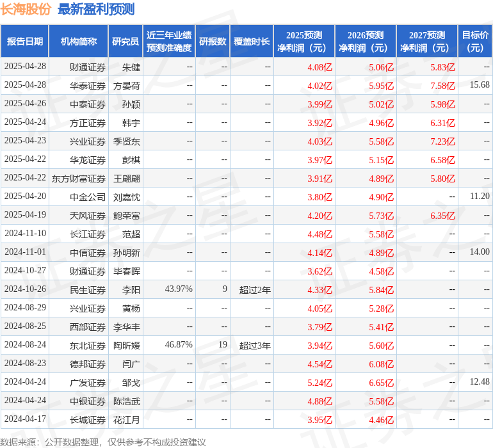
Task: Select the 机构简称 column header
Action: 79,41
